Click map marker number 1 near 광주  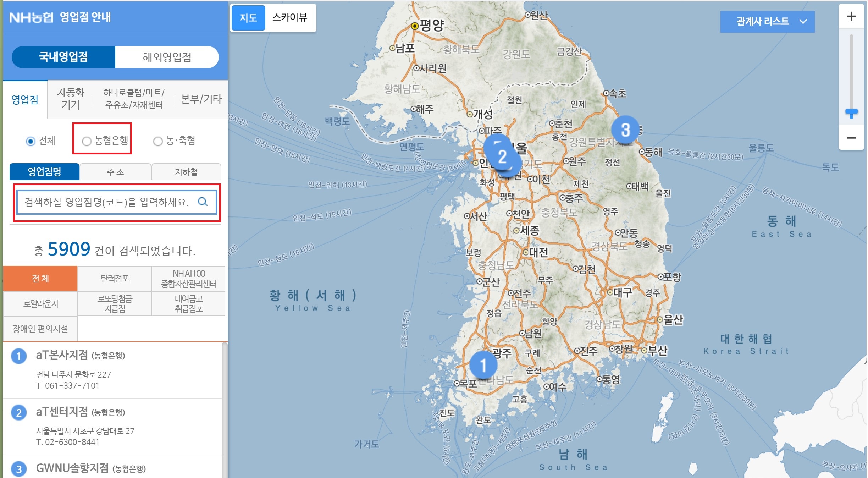(483, 365)
